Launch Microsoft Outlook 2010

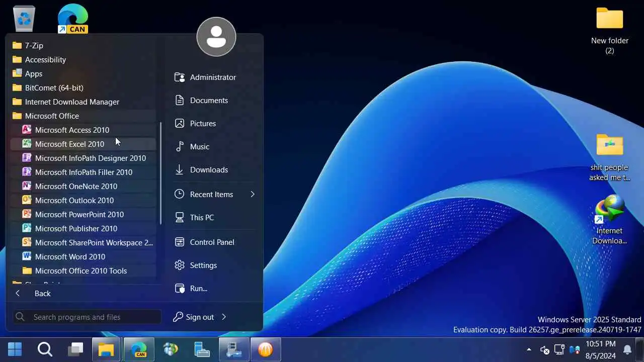pos(83,200)
